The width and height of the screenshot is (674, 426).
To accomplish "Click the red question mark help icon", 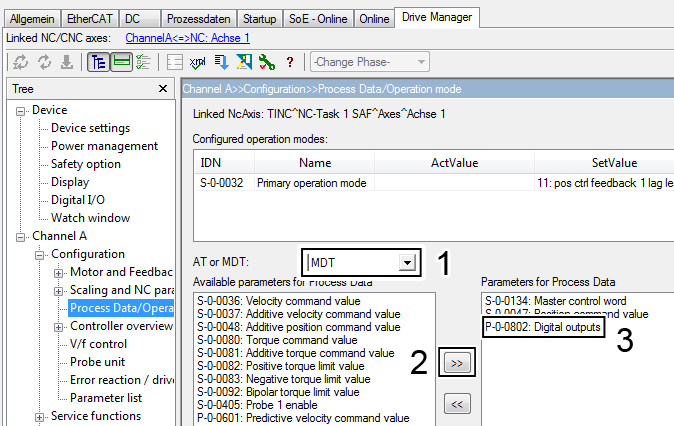I will tap(290, 62).
